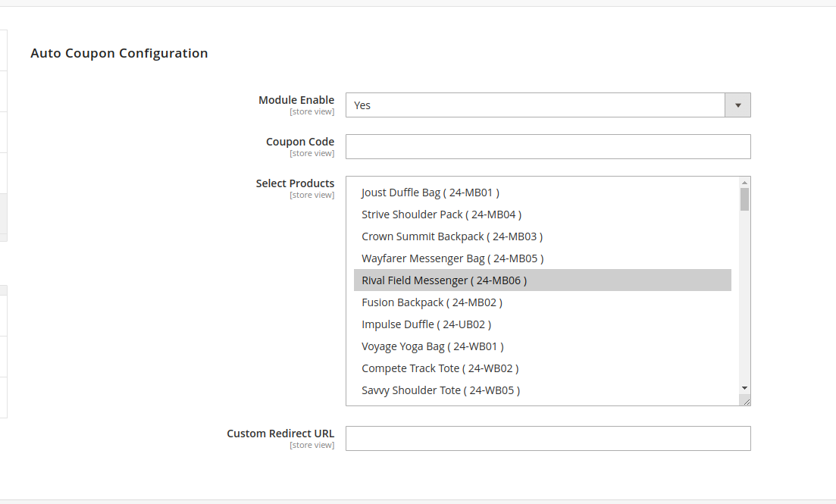The height and width of the screenshot is (504, 836).
Task: Click the Custom Redirect URL label
Action: pyautogui.click(x=280, y=434)
